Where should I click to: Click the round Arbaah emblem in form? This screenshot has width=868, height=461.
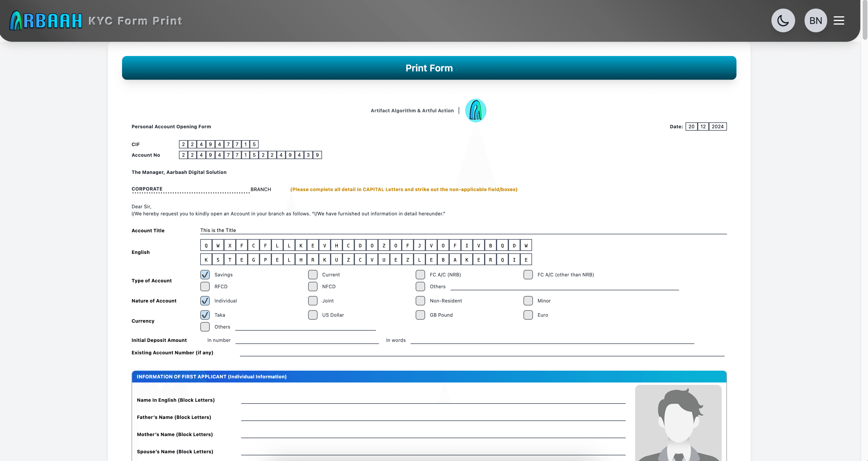tap(475, 111)
